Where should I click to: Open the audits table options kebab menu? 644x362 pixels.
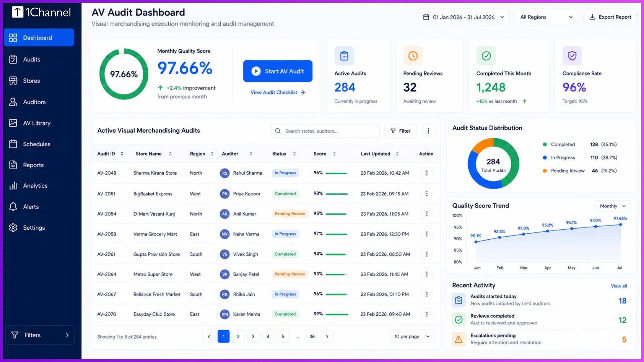coord(428,131)
